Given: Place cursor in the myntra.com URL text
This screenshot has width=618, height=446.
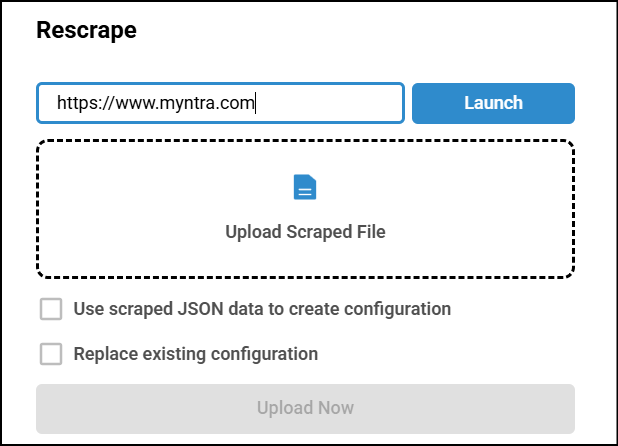Looking at the screenshot, I should tap(156, 103).
